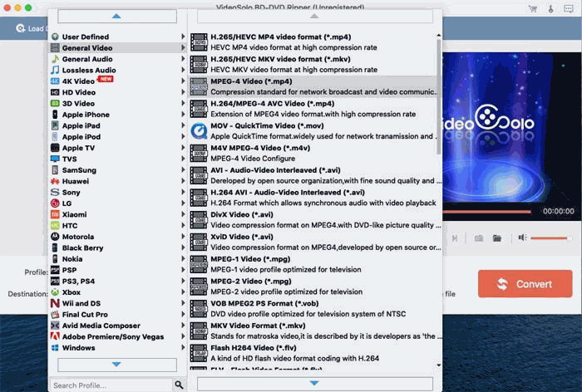This screenshot has height=392, width=582.
Task: Click the Wii and DS Nintendo icon
Action: coord(55,303)
